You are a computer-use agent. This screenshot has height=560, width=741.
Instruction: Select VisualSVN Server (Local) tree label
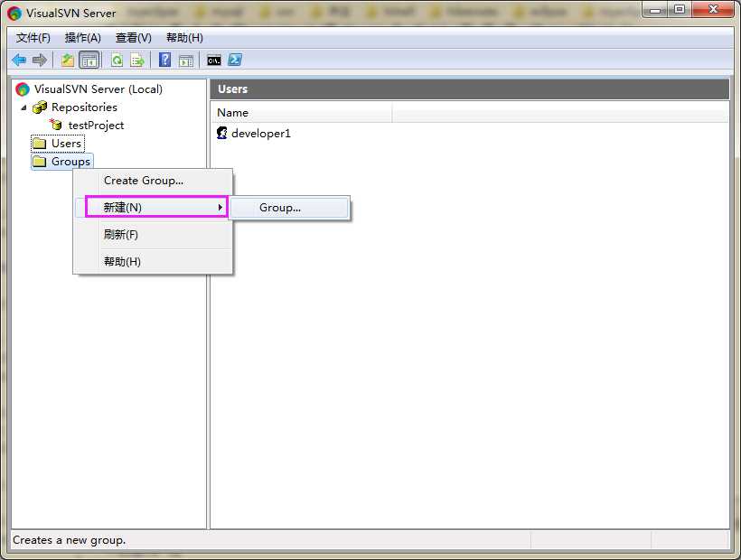(98, 89)
